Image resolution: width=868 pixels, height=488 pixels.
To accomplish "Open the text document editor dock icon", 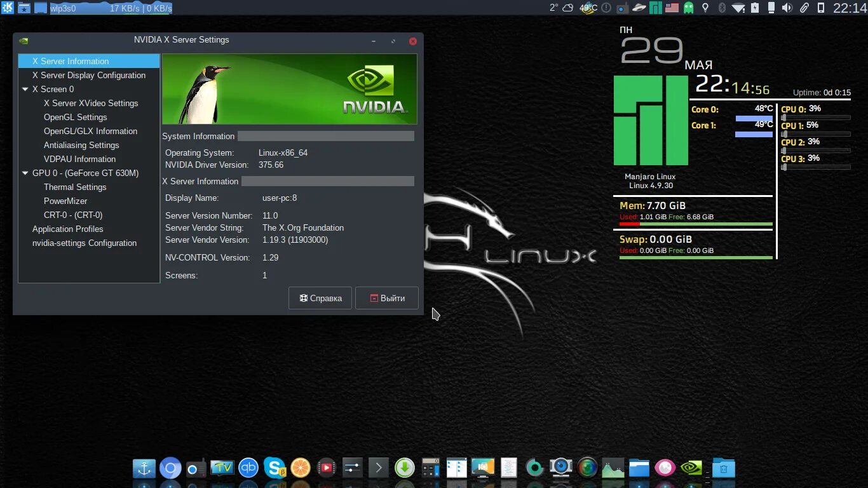I will [509, 469].
